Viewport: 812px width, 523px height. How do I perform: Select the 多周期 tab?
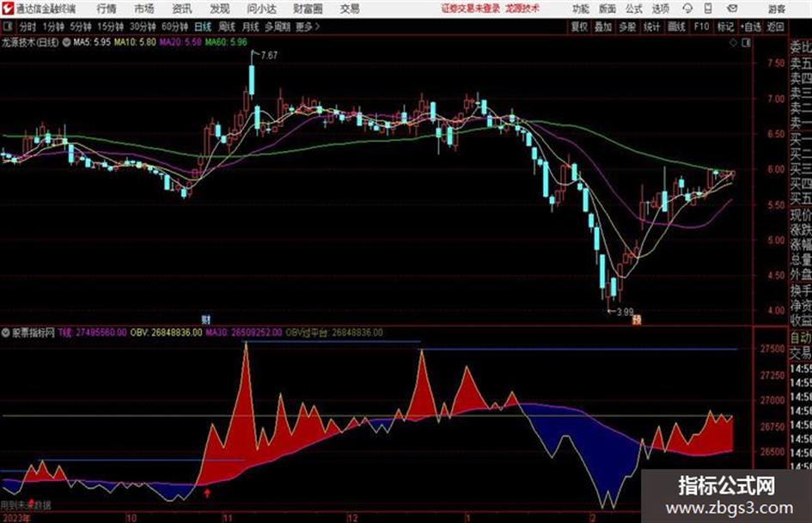(x=278, y=27)
